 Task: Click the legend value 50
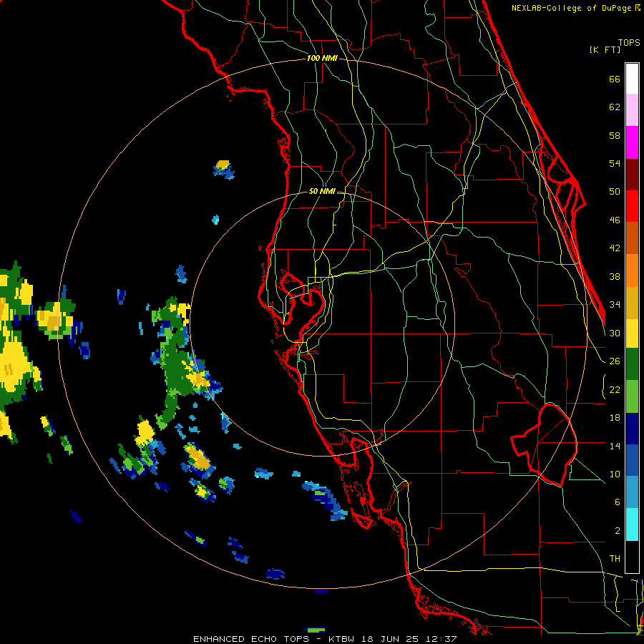pyautogui.click(x=615, y=191)
